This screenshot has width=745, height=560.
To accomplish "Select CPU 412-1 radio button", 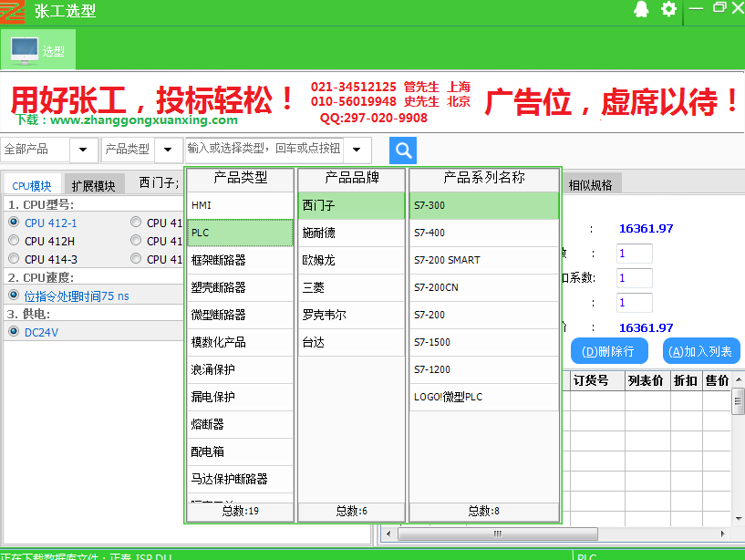I will tap(14, 222).
